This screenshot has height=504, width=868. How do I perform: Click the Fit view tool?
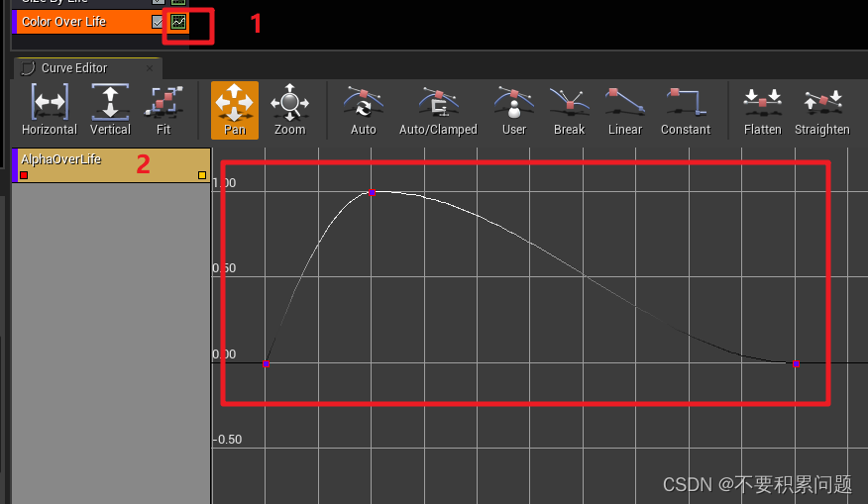(x=163, y=110)
